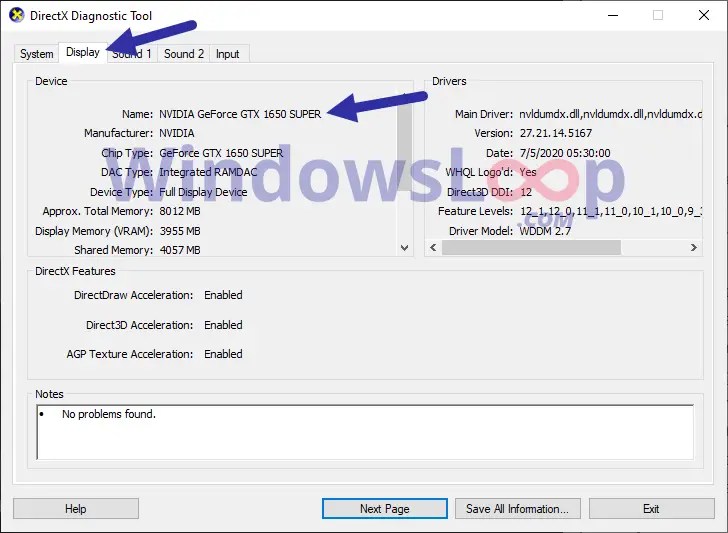Screen dimensions: 728x533
Task: Click the Feature Levels value
Action: [611, 211]
